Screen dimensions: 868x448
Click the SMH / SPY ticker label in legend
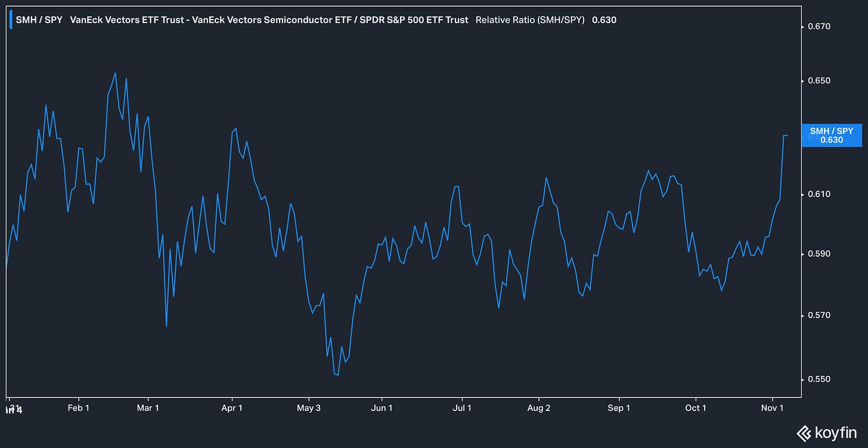pos(39,20)
